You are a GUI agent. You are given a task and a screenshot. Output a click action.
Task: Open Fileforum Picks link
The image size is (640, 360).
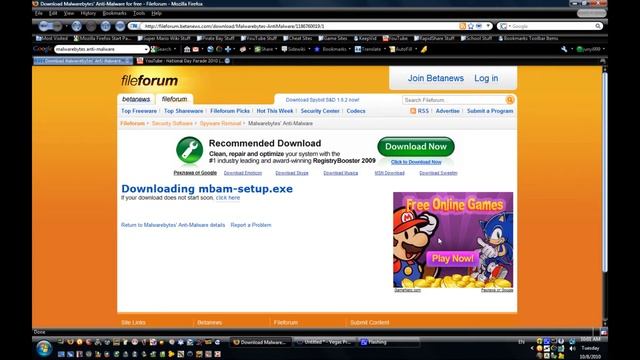(x=230, y=111)
